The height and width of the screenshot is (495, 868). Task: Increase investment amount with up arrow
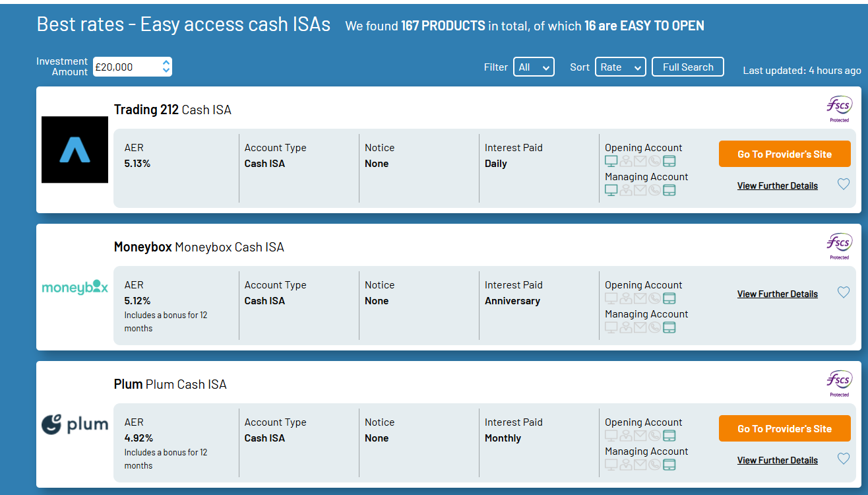click(166, 63)
